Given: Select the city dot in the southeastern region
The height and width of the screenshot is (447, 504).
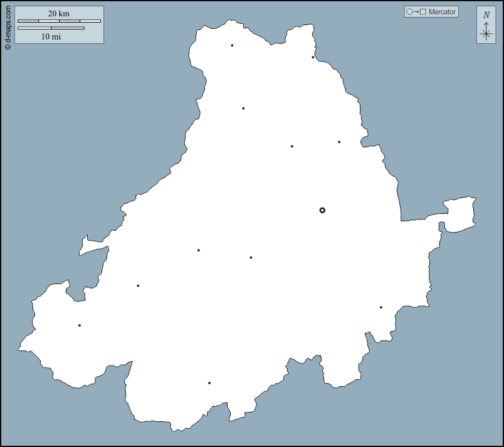Looking at the screenshot, I should click(381, 307).
